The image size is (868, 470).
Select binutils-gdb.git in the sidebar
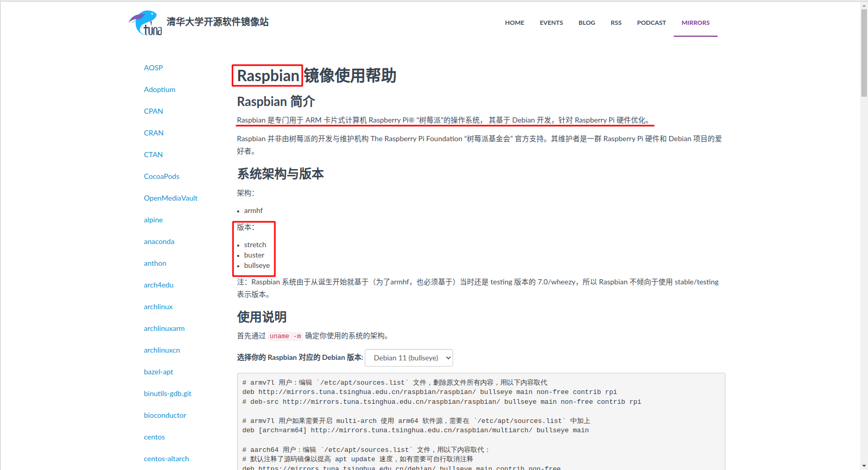coord(168,393)
